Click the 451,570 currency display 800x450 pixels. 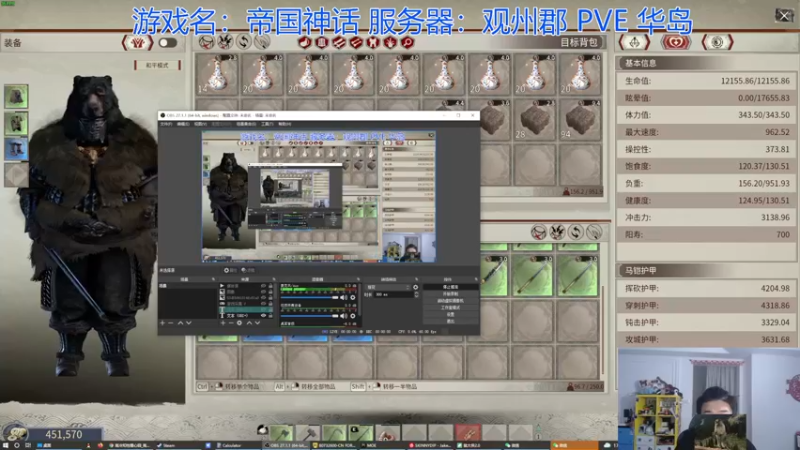pos(64,435)
